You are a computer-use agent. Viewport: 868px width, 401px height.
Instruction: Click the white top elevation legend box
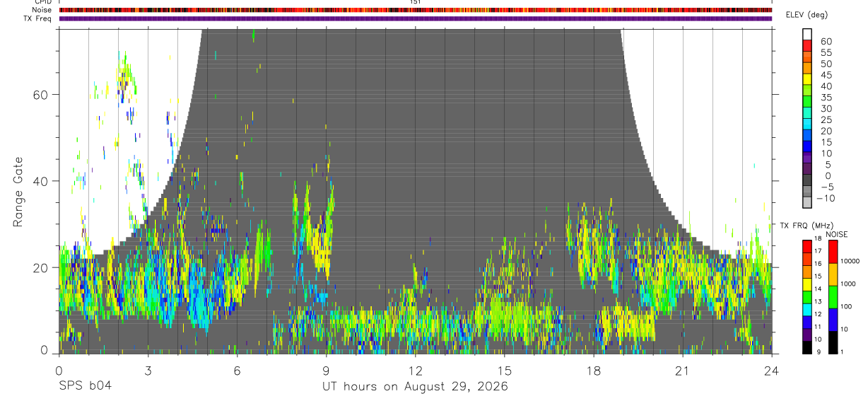pyautogui.click(x=807, y=33)
